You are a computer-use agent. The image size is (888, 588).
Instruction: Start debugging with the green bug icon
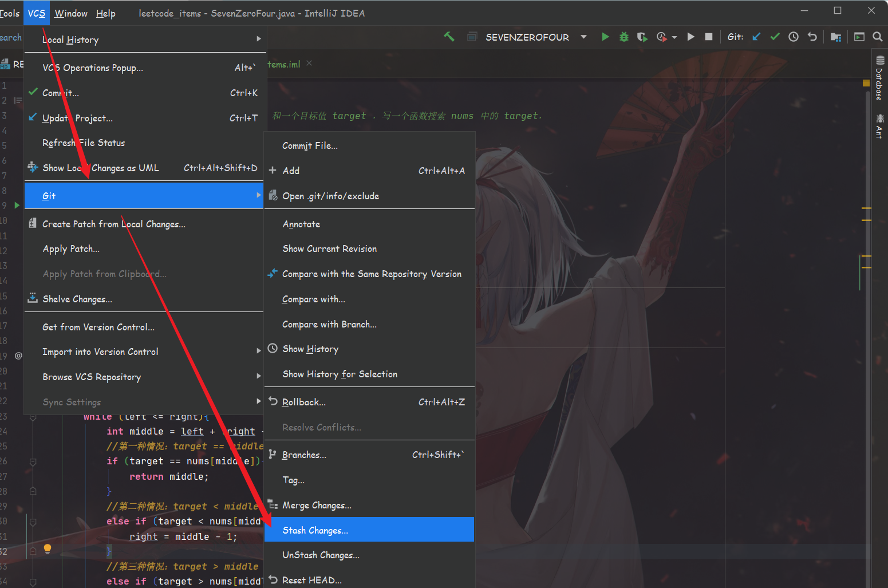click(624, 37)
